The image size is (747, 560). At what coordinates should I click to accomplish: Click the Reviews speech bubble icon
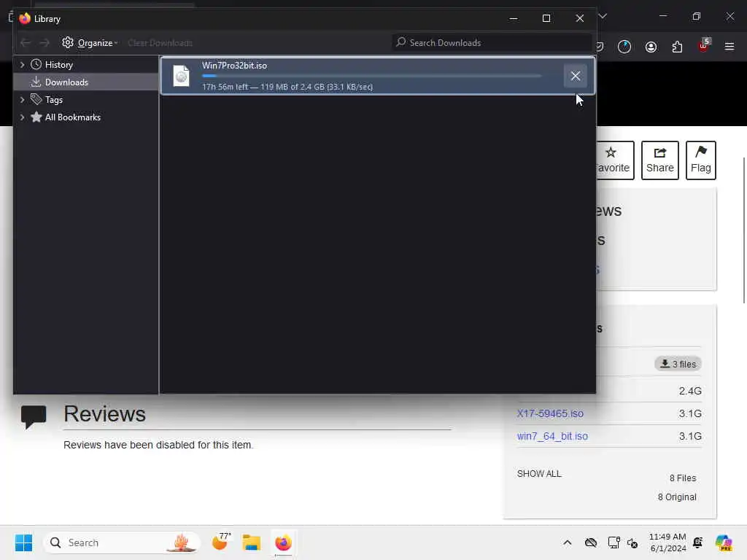[x=34, y=416]
